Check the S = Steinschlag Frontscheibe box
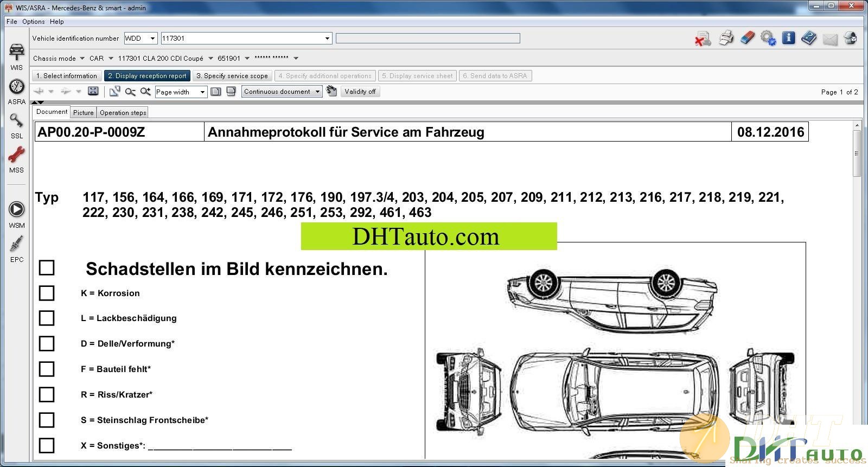 (47, 420)
